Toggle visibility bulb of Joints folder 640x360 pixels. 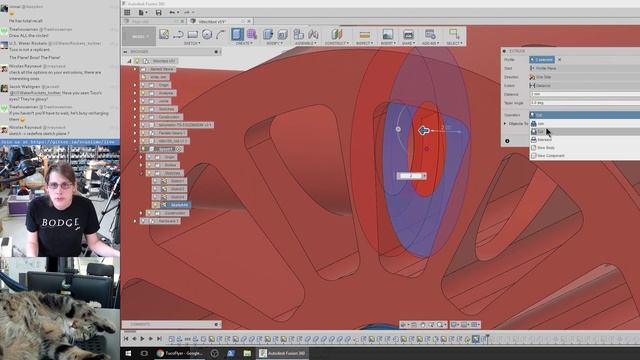(143, 101)
